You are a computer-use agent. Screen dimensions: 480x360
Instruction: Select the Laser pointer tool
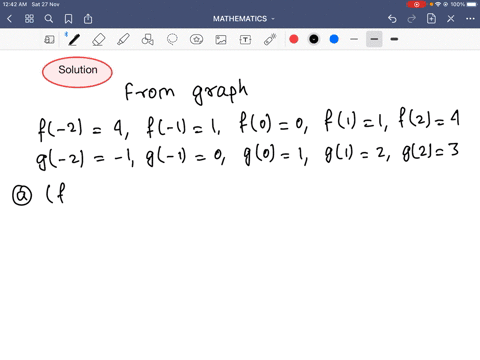pyautogui.click(x=270, y=40)
